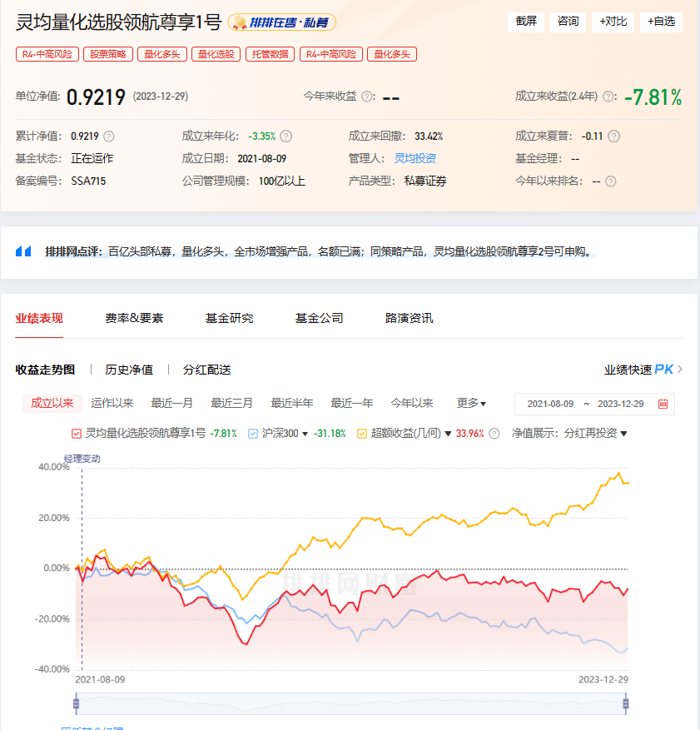The width and height of the screenshot is (700, 730).
Task: Click the 备案编号 value SSA715
Action: (x=88, y=181)
